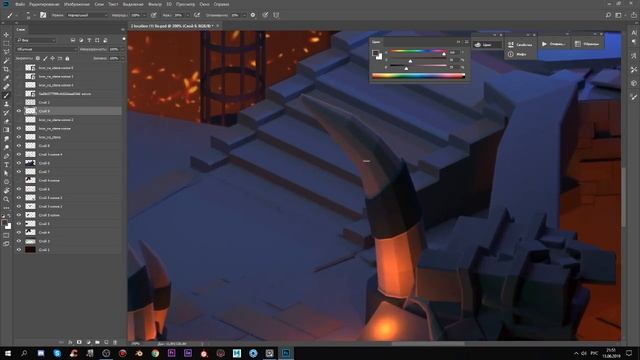Lock layer position with the move lock icon
Image resolution: width=640 pixels, height=360 pixels.
click(x=53, y=58)
